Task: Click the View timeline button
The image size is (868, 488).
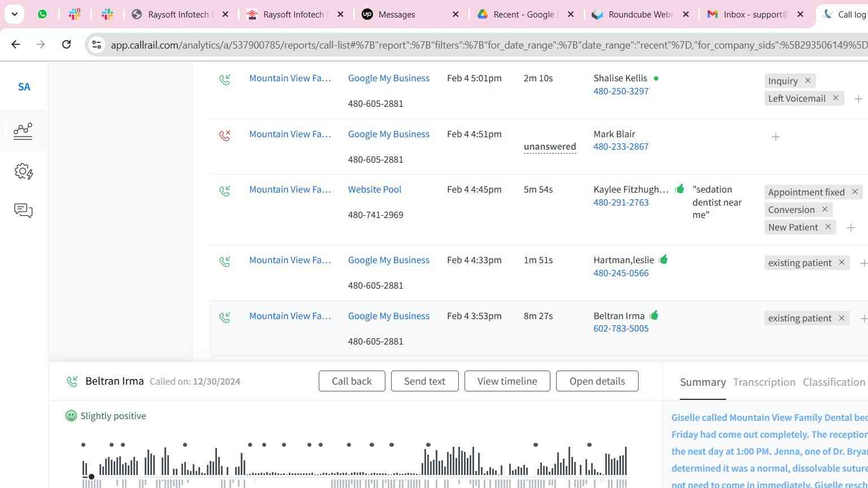Action: pos(507,381)
